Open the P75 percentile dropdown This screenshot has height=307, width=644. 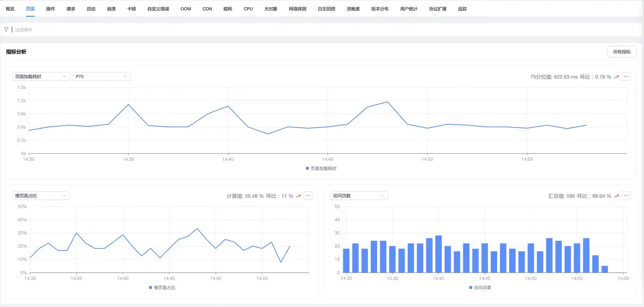point(102,76)
